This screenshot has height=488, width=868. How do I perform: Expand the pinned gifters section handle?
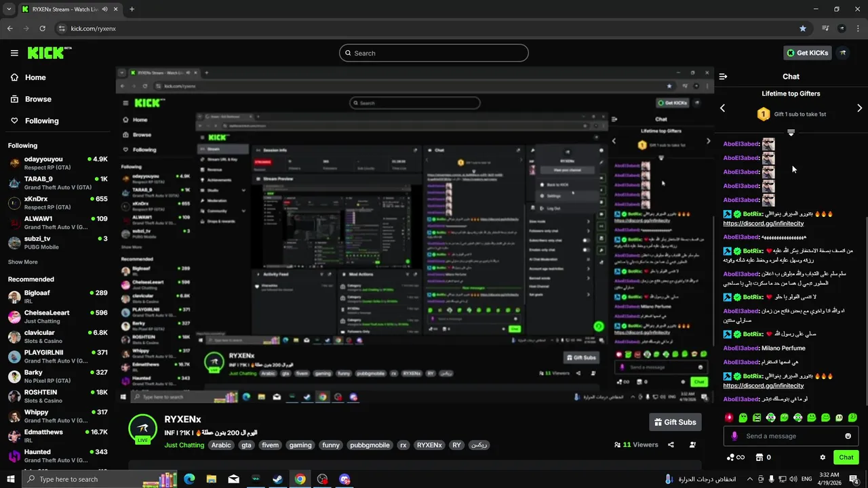tap(791, 132)
